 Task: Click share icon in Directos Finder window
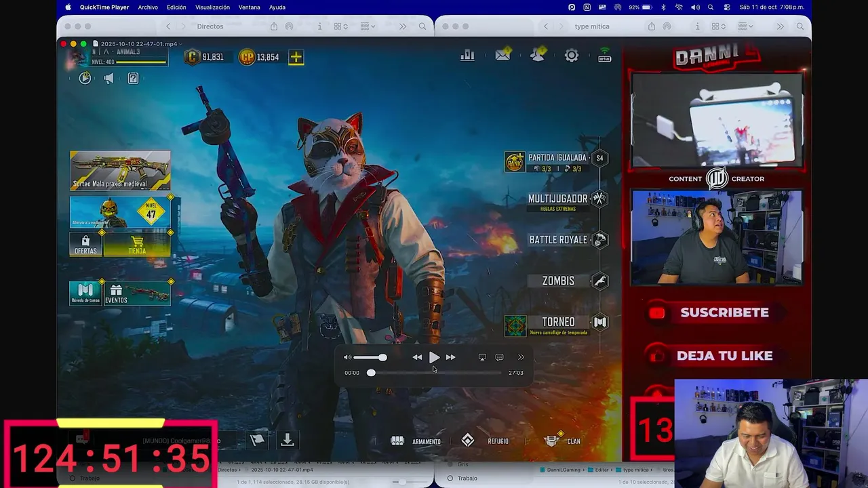point(274,26)
